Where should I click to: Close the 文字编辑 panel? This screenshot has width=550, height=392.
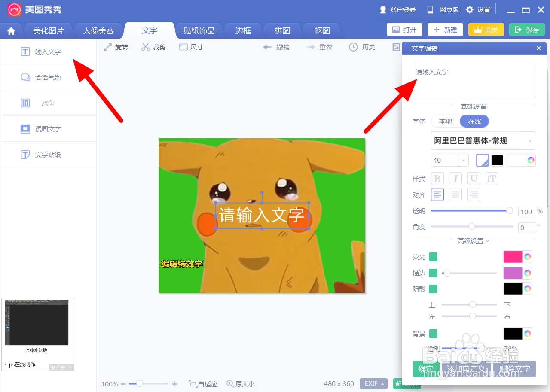539,48
